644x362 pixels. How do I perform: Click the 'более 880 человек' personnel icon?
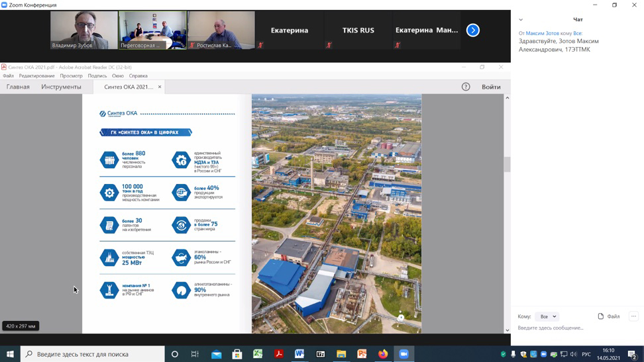[109, 159]
